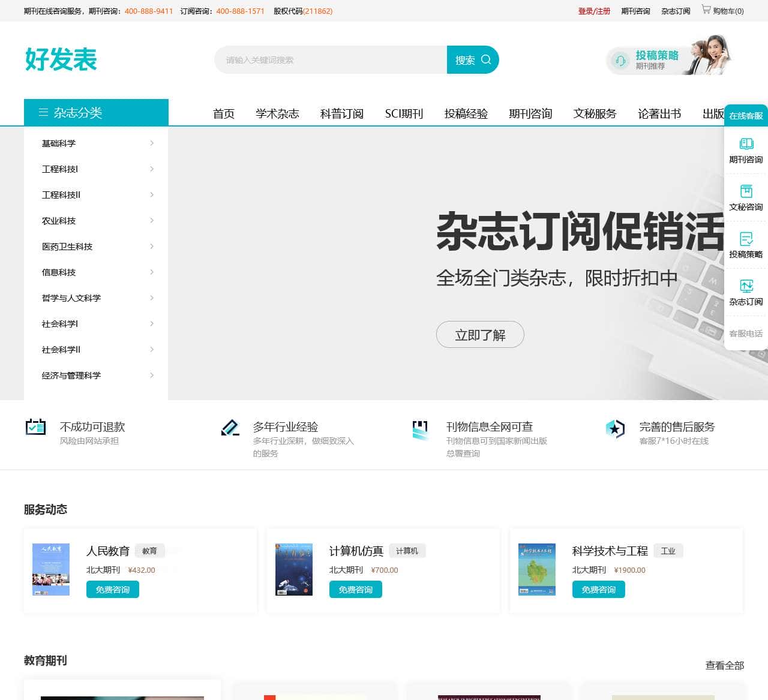This screenshot has height=700, width=768.
Task: Click the 客服电话 sidebar entry
Action: pos(746,334)
